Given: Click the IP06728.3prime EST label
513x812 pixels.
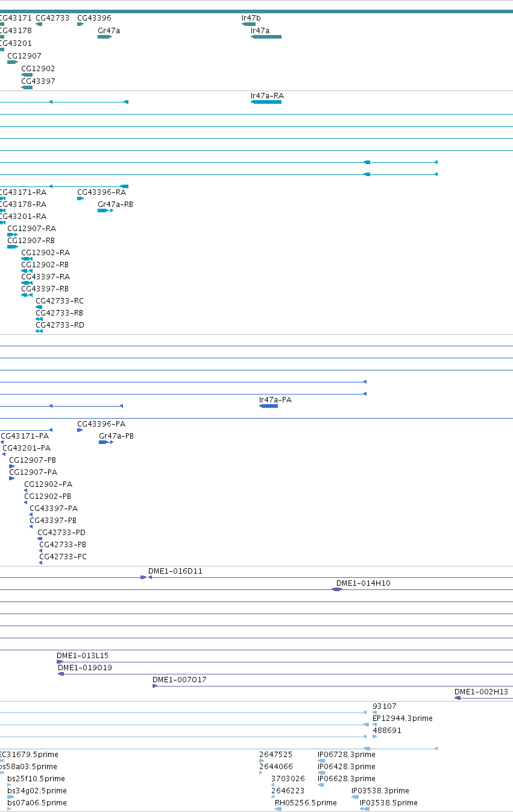Looking at the screenshot, I should [x=347, y=754].
